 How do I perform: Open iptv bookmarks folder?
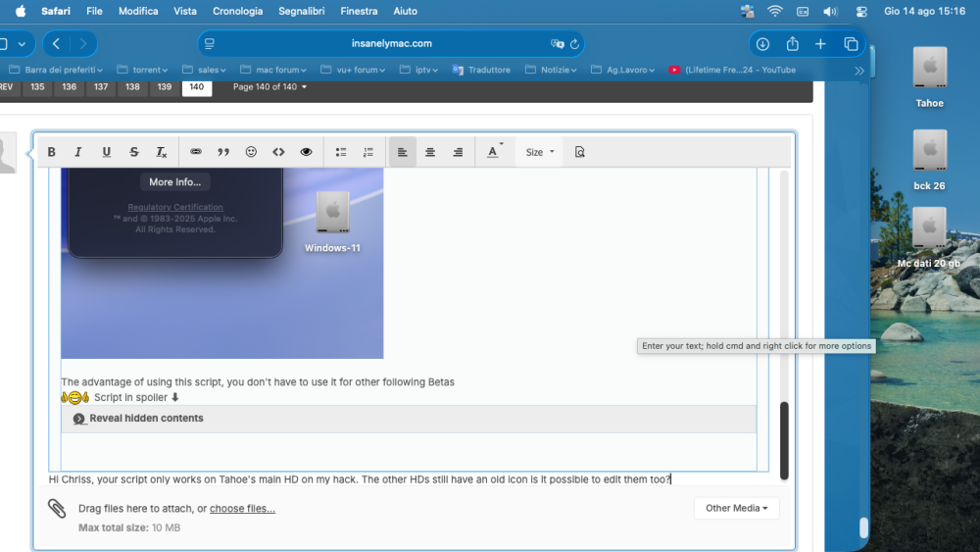point(418,70)
